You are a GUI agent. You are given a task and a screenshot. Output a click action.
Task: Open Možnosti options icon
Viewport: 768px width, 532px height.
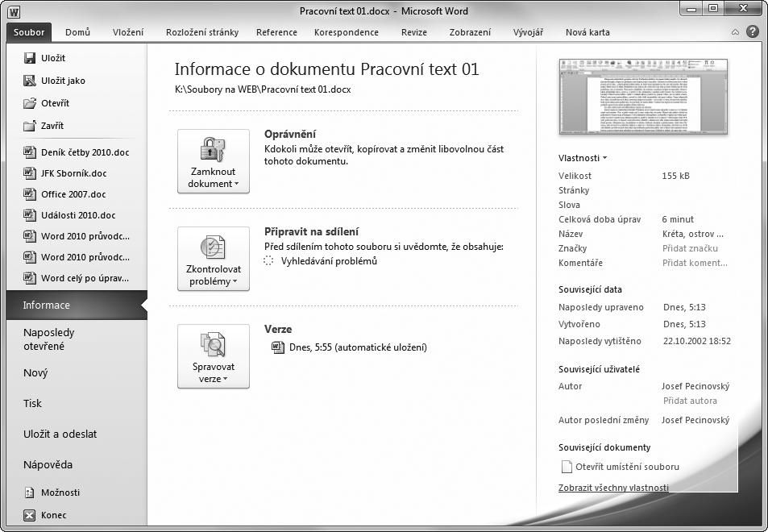tap(29, 493)
